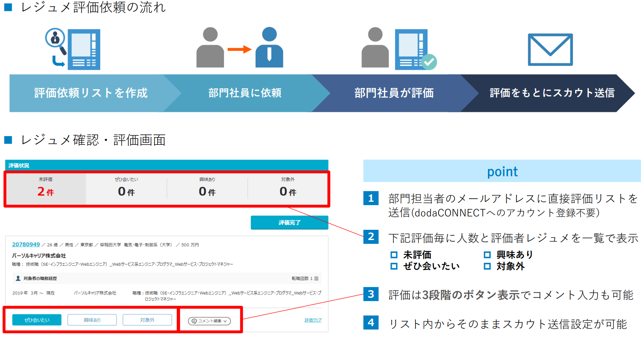Click the orange arrow between the two people
This screenshot has width=644, height=339.
[240, 49]
